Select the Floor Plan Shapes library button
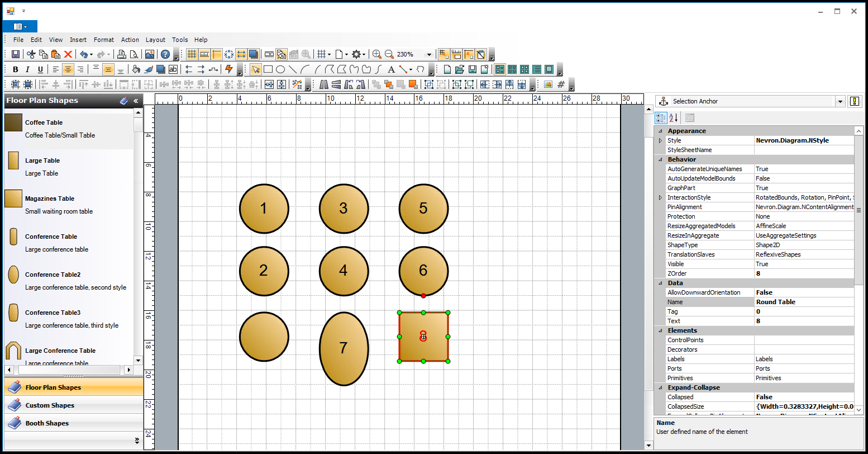 [74, 387]
